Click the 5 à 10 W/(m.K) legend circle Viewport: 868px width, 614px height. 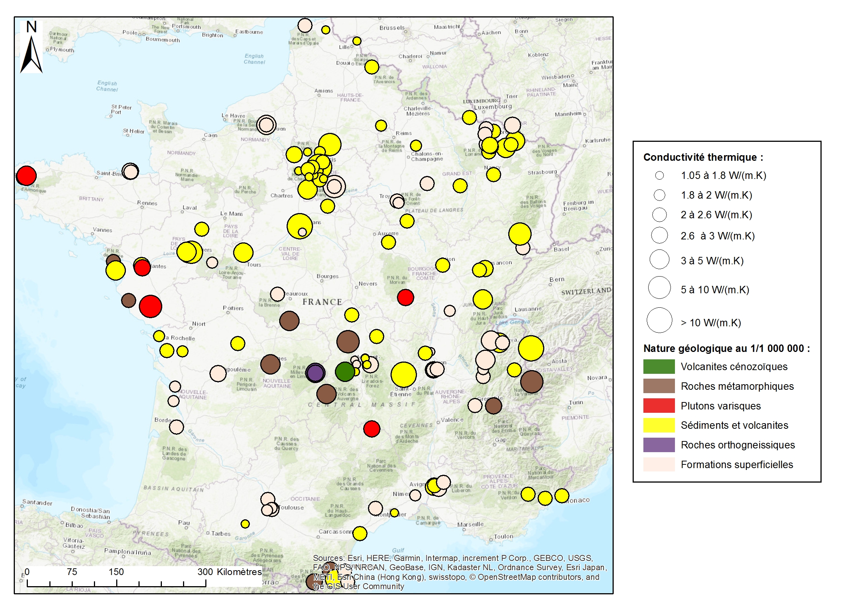point(659,288)
